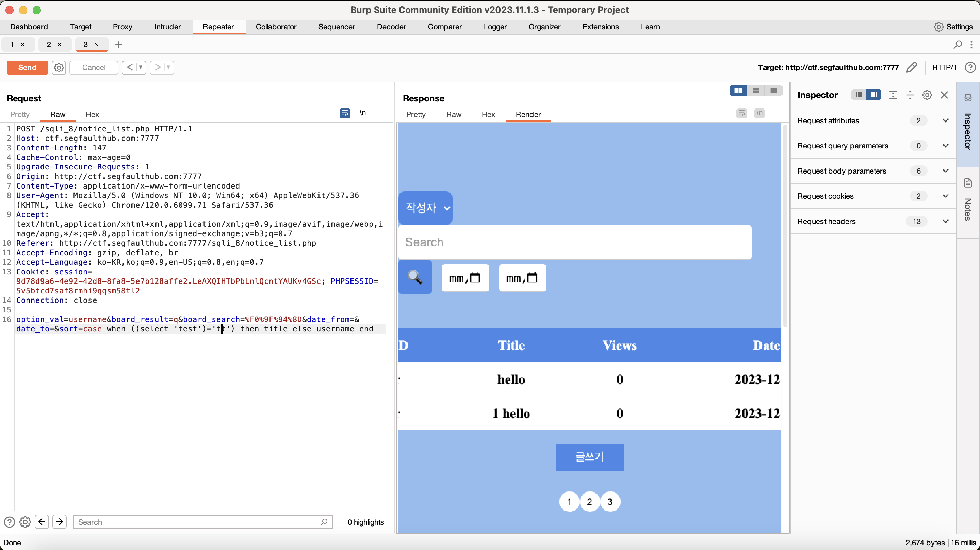Open the send options gear icon
This screenshot has height=550, width=980.
[x=59, y=67]
